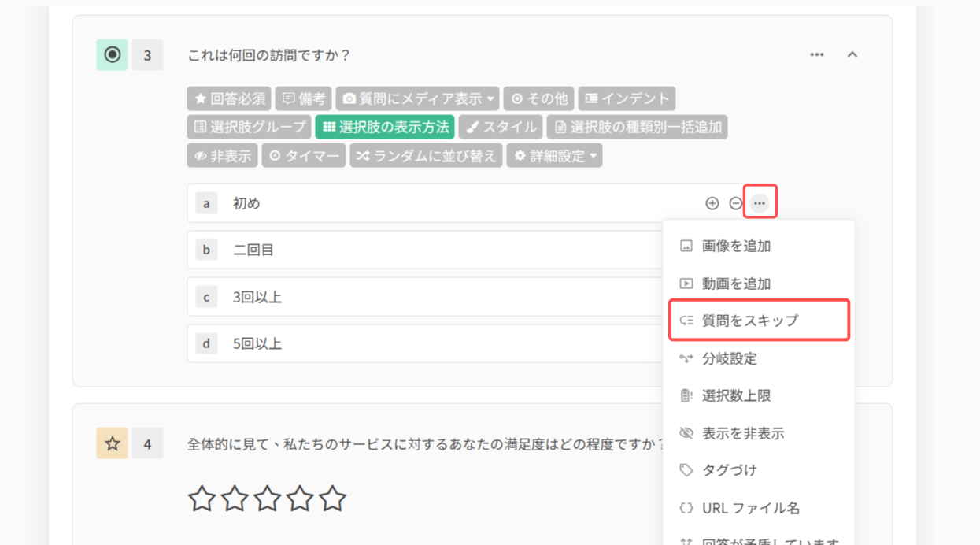Toggle the 回答必須 option
Viewport: 980px width, 545px height.
click(x=229, y=98)
